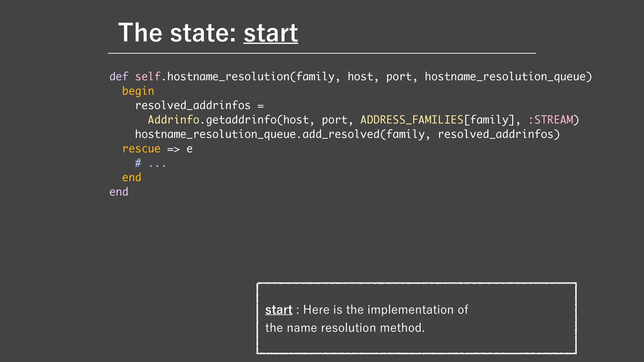Click the "ADDRESS_FAMILIES" constant
Viewport: 644px width, 362px height.
tap(412, 120)
